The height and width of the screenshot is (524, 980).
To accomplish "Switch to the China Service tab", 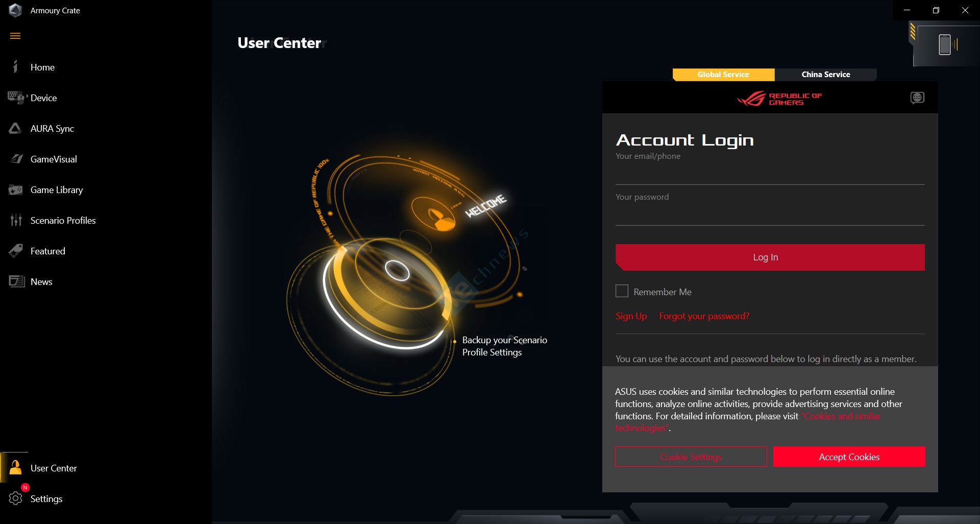I will 826,75.
